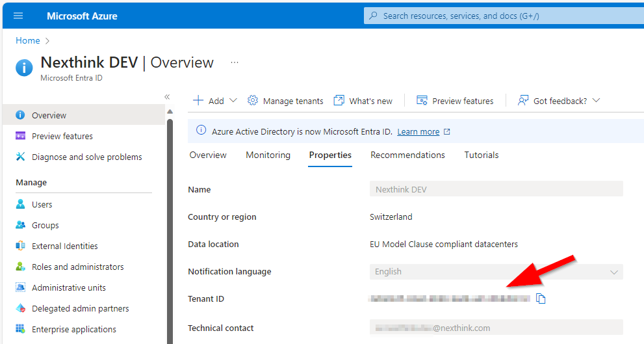Click the Home breadcrumb link
This screenshot has height=344, width=644.
[x=28, y=40]
